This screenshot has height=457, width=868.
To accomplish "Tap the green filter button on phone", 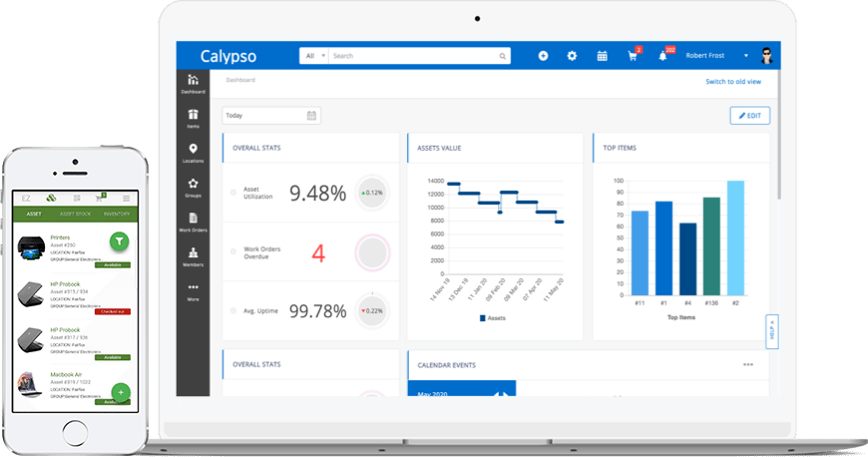I will [120, 240].
